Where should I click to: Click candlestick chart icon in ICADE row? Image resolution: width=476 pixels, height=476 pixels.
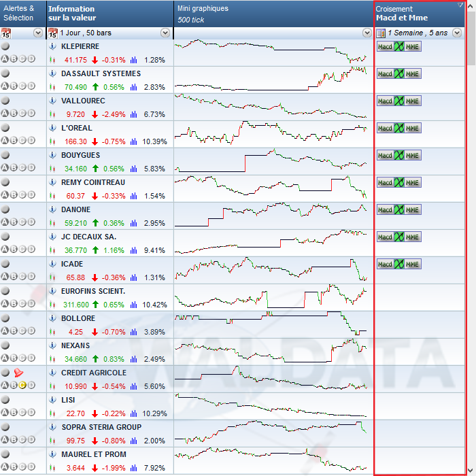(52, 277)
